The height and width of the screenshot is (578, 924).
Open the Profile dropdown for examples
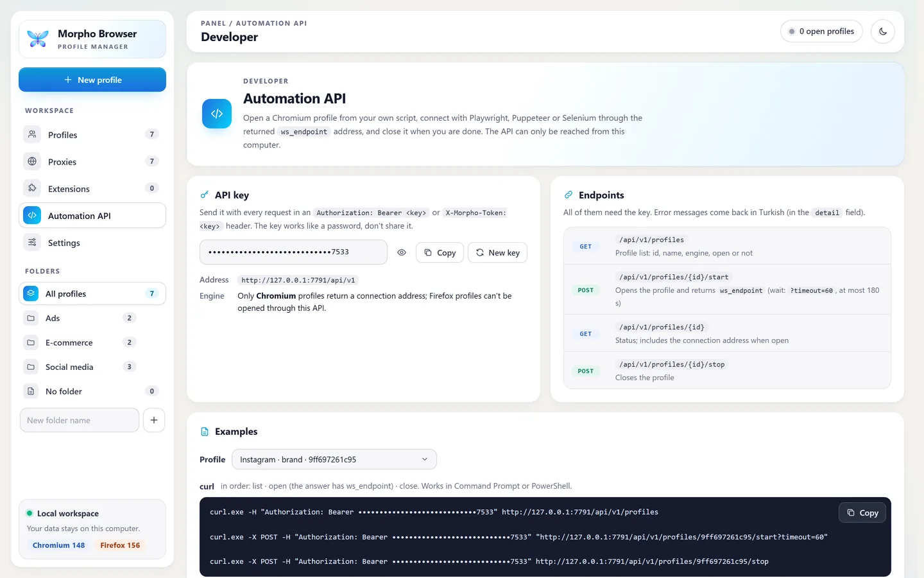coord(334,459)
